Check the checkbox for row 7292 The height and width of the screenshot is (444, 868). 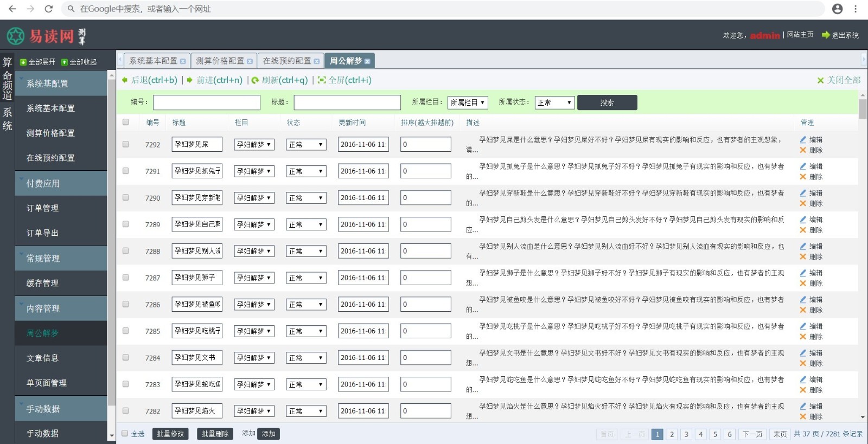(x=126, y=144)
